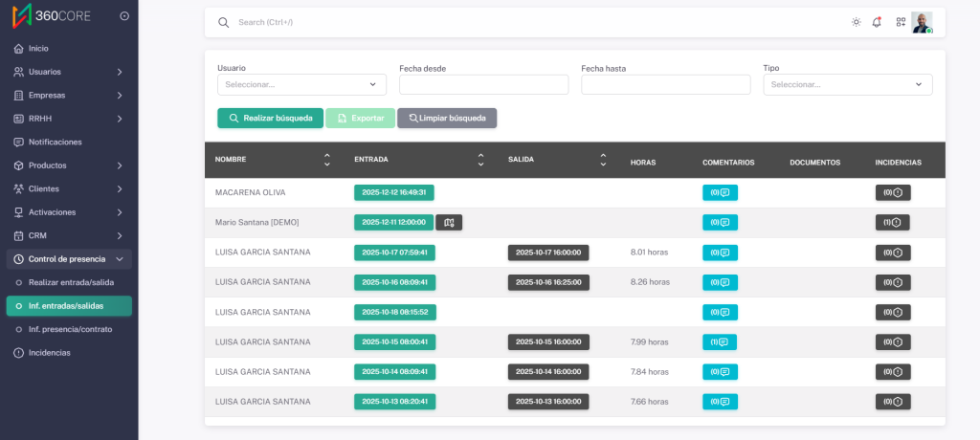Open the user profile avatar
980x440 pixels.
(921, 22)
